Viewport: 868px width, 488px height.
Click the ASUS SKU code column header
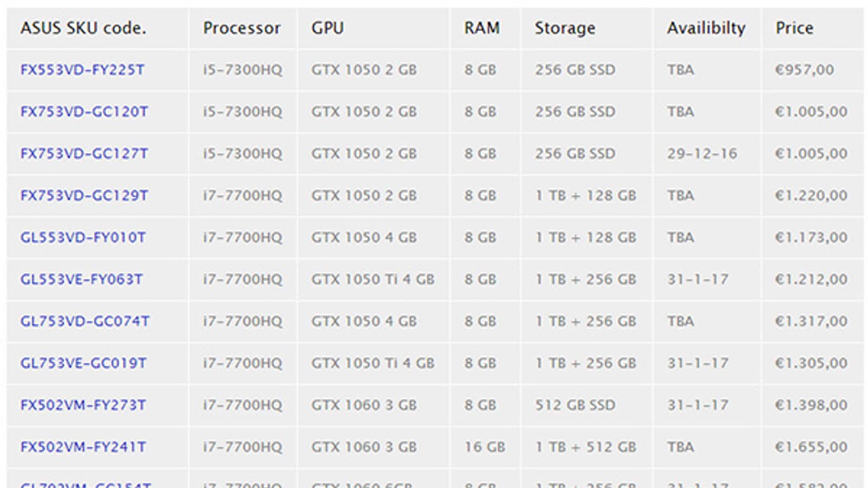[83, 28]
